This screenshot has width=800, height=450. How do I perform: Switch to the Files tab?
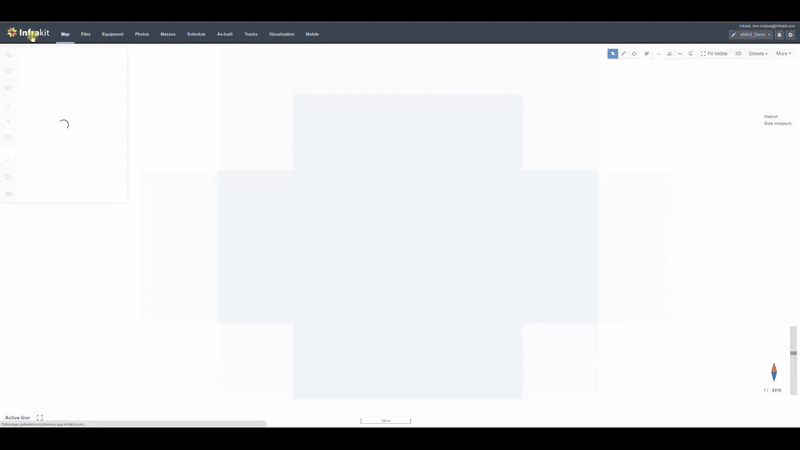(85, 34)
